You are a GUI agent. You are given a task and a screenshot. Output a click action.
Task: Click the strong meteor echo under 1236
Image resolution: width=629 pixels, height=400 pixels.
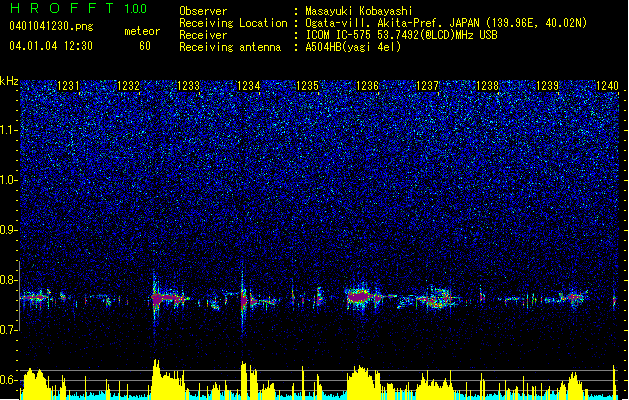tap(360, 297)
